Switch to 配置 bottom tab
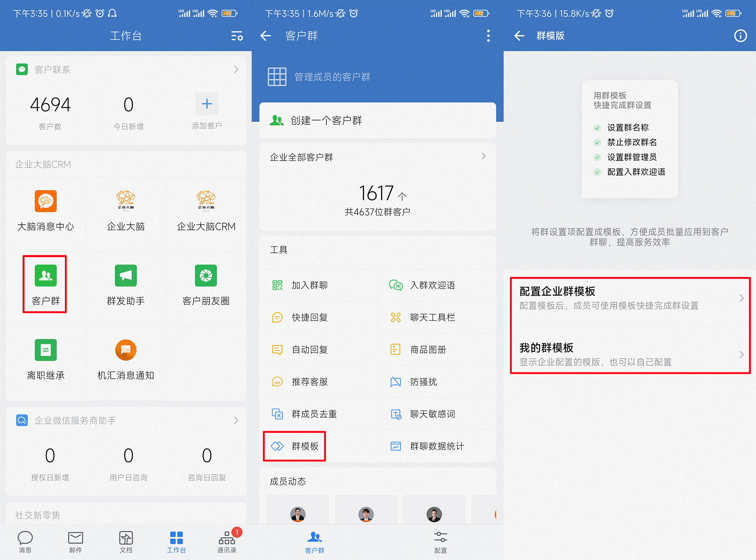 441,542
